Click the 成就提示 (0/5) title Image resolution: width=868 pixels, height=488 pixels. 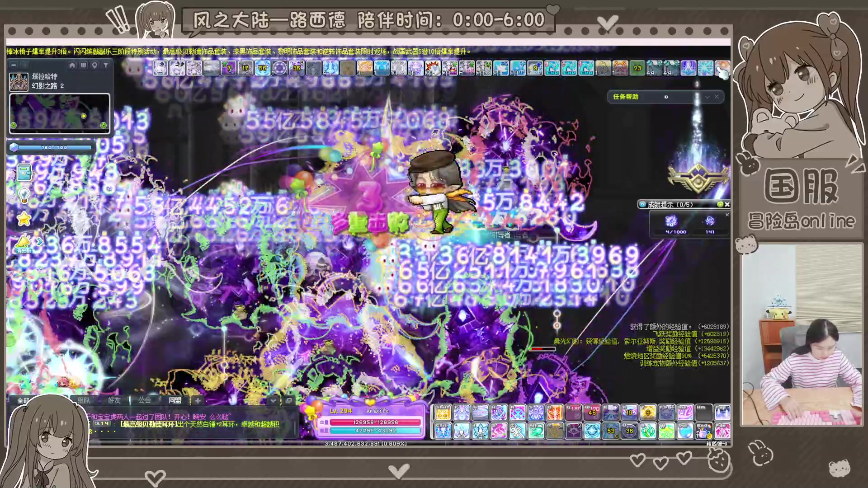(670, 204)
